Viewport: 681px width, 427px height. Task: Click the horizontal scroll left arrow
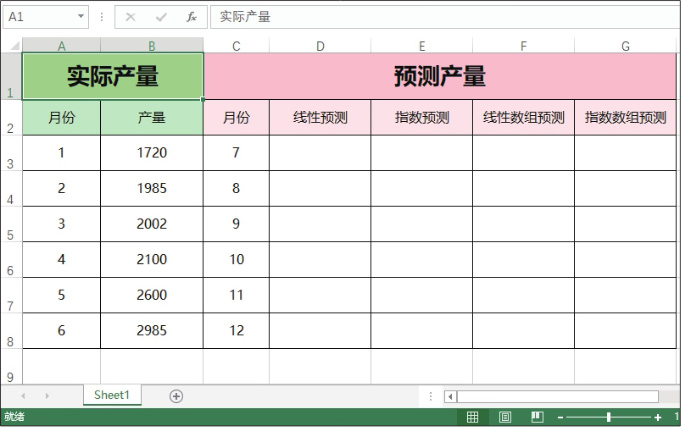point(450,396)
